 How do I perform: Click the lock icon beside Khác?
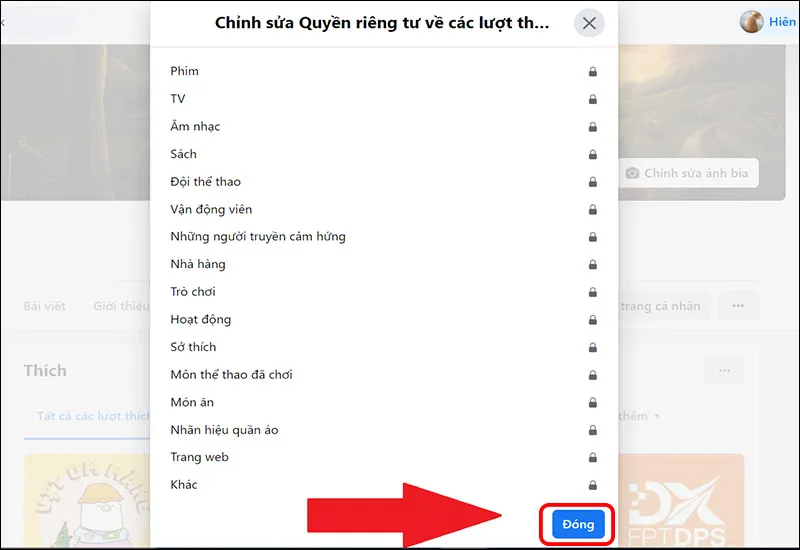(x=592, y=485)
